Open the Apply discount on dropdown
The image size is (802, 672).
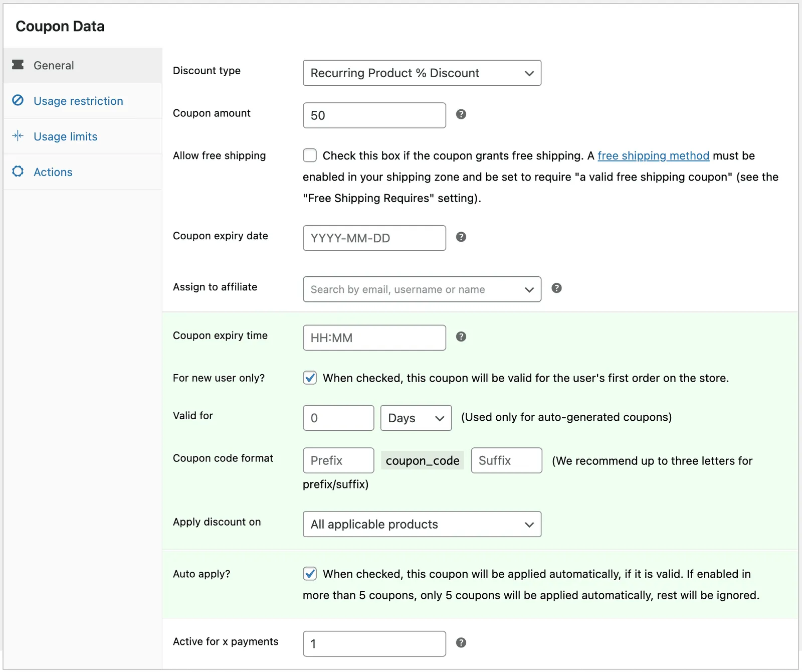422,524
